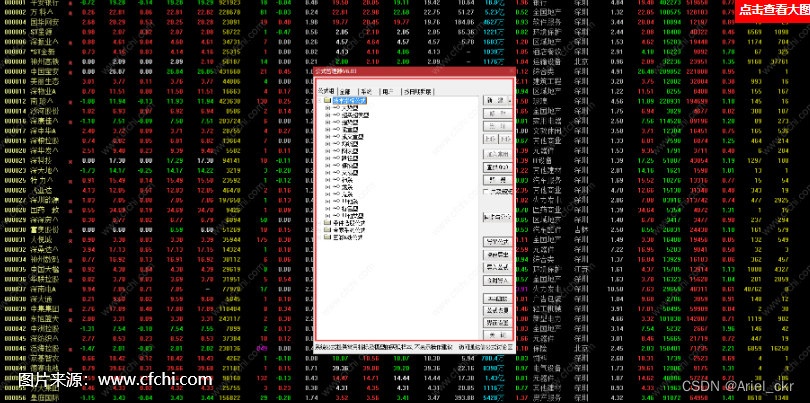Click stock name 国华网安 in the list
The width and height of the screenshot is (810, 403).
(45, 22)
